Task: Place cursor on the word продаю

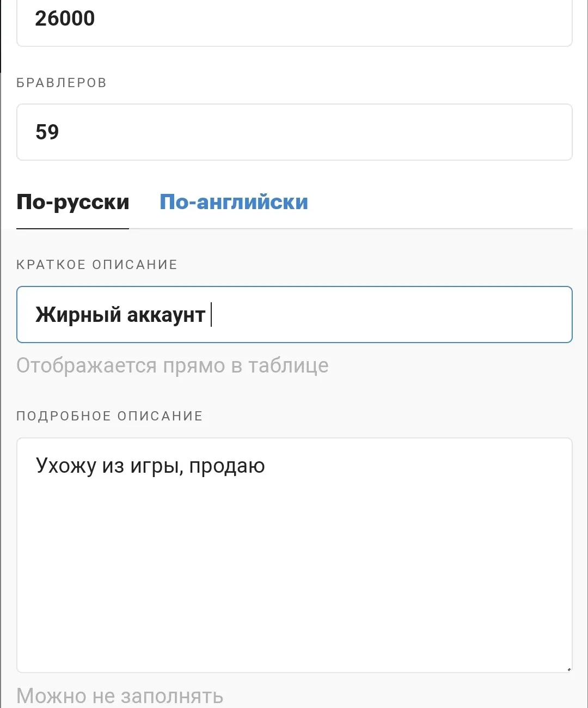Action: (227, 467)
